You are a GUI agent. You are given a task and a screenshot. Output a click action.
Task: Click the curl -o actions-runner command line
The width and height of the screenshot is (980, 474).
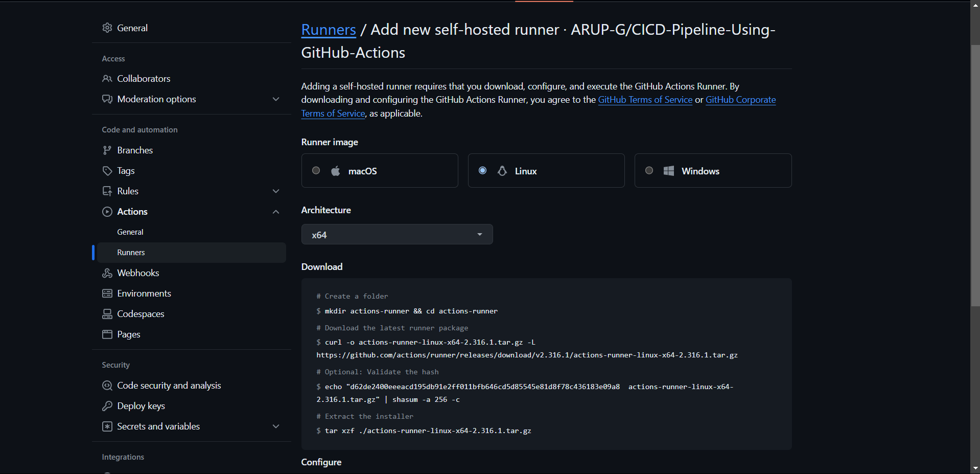tap(527, 349)
